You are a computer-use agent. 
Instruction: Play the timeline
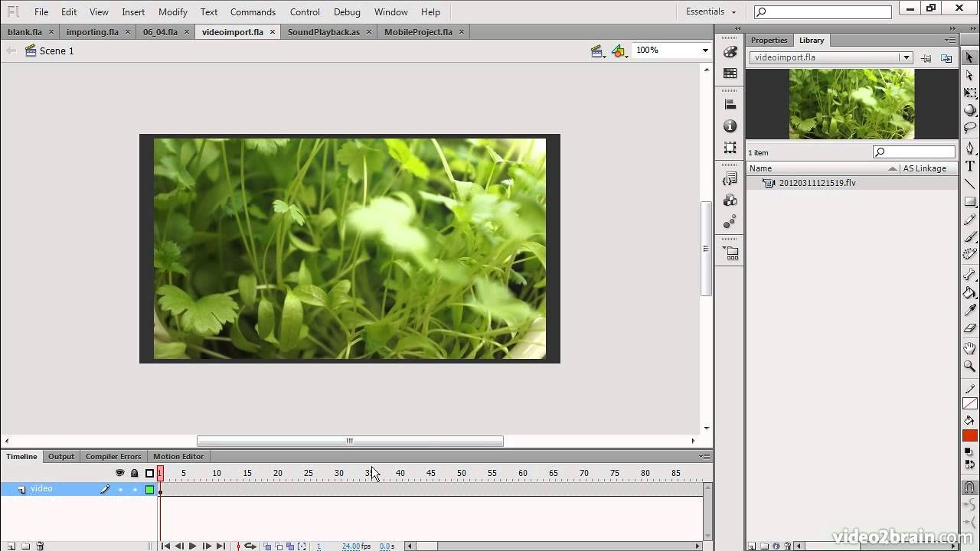coord(193,546)
